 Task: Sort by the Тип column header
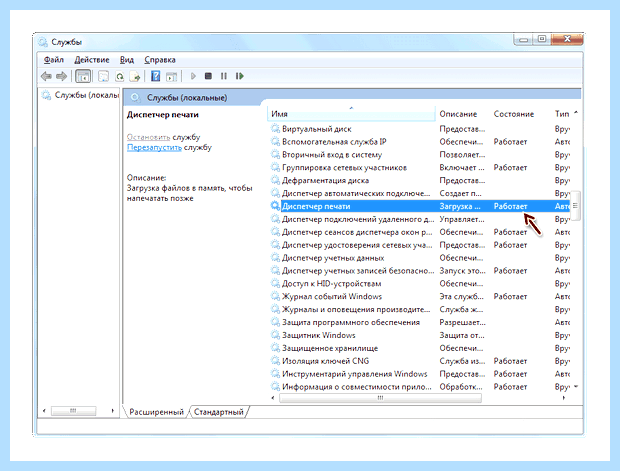pos(561,114)
